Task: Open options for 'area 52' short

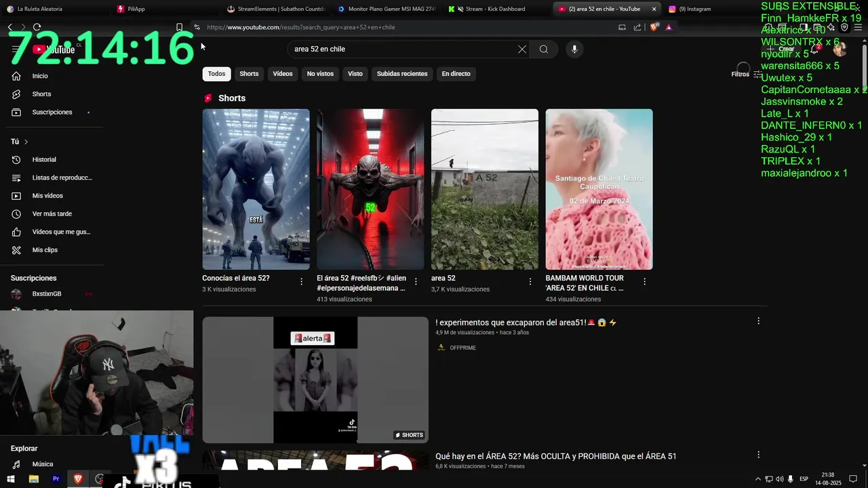Action: (x=530, y=281)
